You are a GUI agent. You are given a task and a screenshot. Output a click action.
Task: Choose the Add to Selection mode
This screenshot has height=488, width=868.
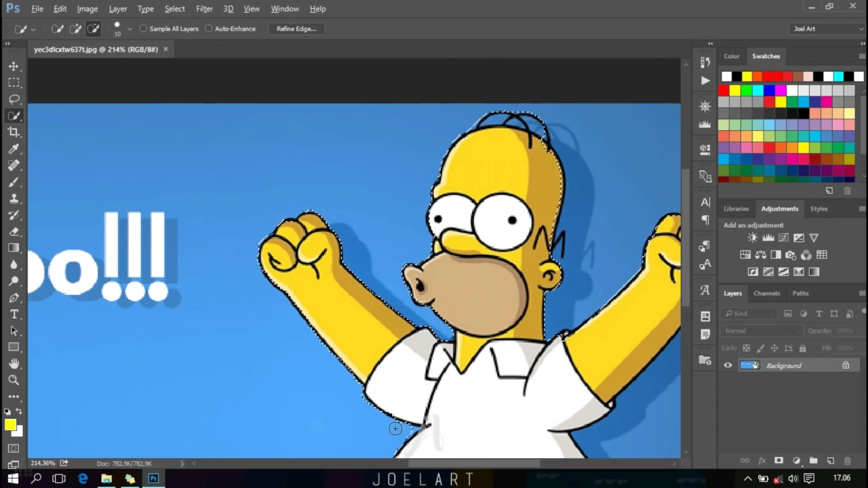coord(75,28)
